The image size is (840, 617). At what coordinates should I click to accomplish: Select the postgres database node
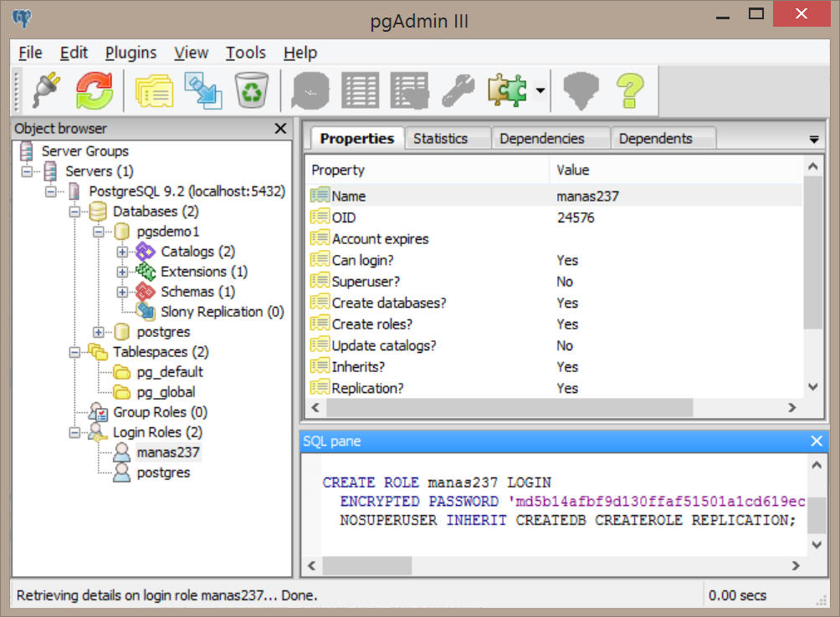[x=163, y=332]
